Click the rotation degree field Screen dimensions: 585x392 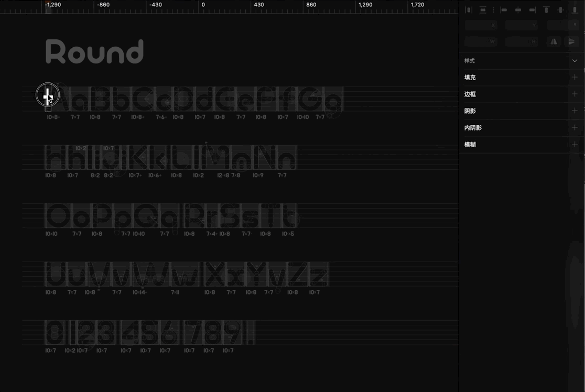pyautogui.click(x=562, y=25)
